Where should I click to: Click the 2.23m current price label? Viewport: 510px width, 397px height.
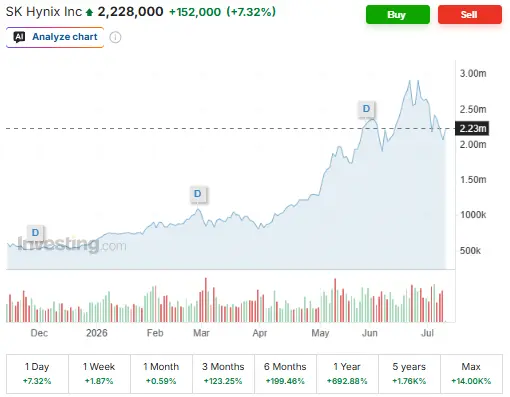(472, 128)
